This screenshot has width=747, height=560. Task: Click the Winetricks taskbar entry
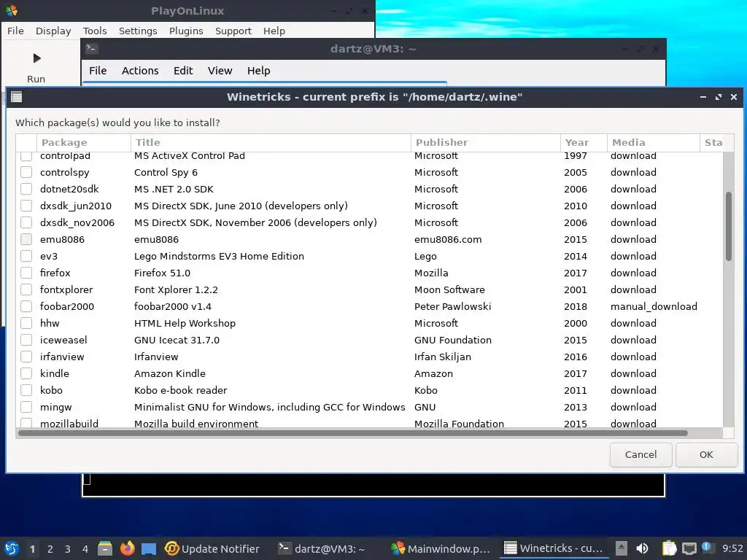click(553, 548)
